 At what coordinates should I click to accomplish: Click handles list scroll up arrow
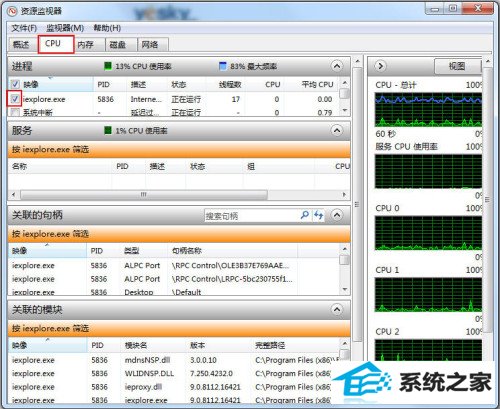(345, 249)
